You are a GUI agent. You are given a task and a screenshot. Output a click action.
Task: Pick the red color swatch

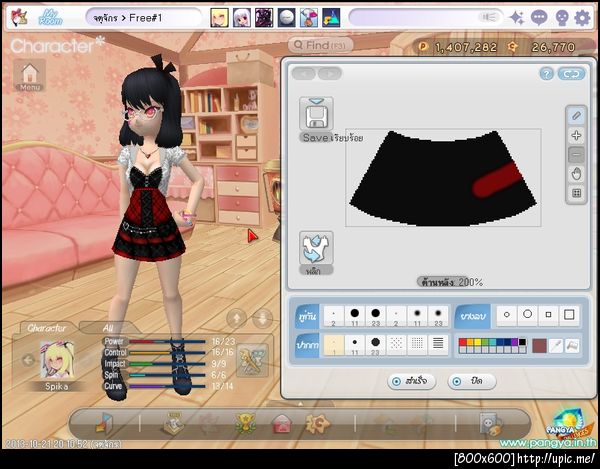click(x=462, y=342)
